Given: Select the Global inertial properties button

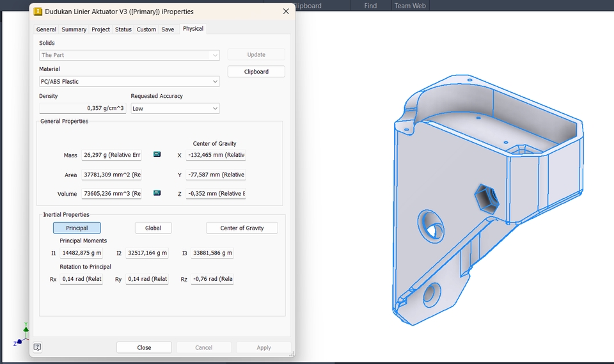Looking at the screenshot, I should (x=153, y=228).
